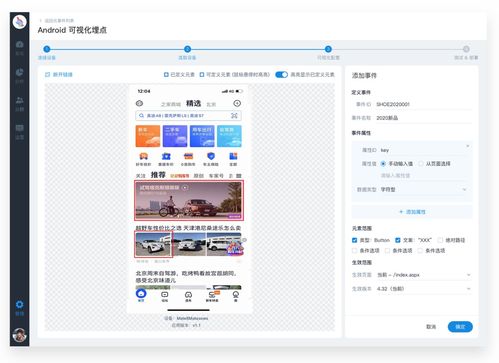
Task: Tap the 车家号 tab in phone feed
Action: click(216, 176)
